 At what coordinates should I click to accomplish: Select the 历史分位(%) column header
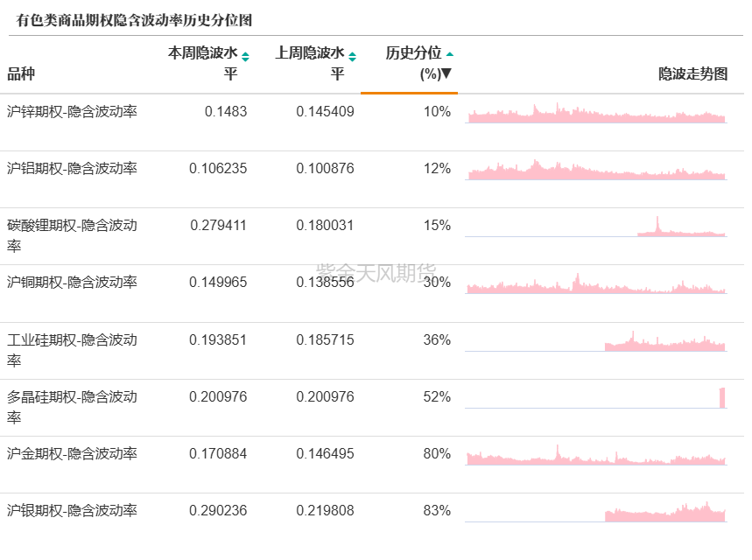pos(418,63)
